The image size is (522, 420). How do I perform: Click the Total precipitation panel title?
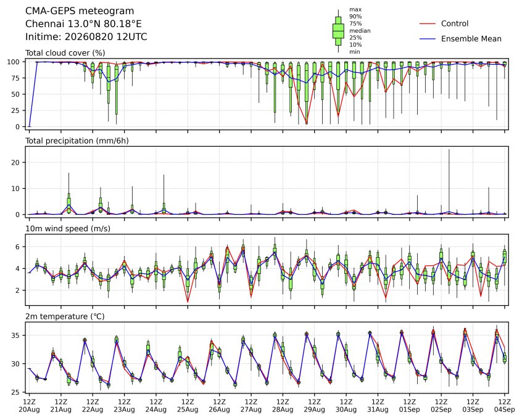pos(77,141)
